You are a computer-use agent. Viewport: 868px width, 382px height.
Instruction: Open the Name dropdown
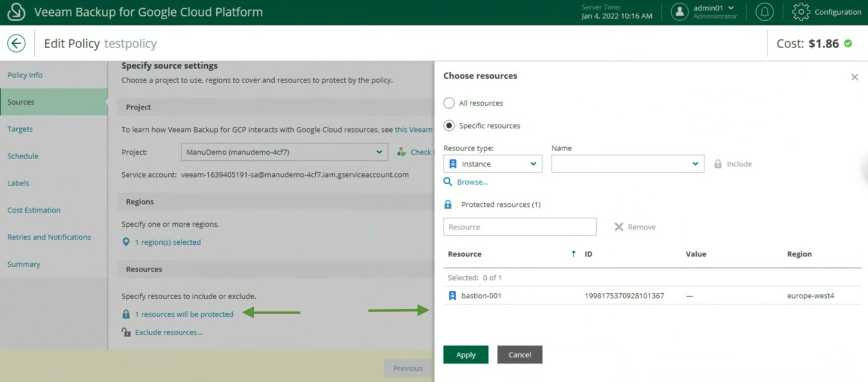coord(627,164)
